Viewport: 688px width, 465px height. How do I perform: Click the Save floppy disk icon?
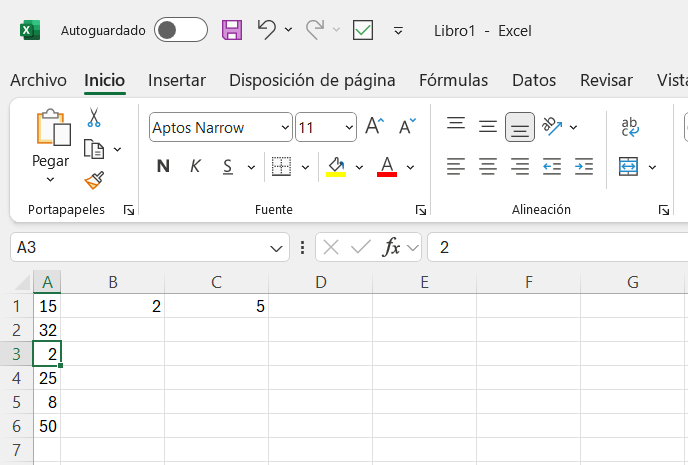pos(232,30)
